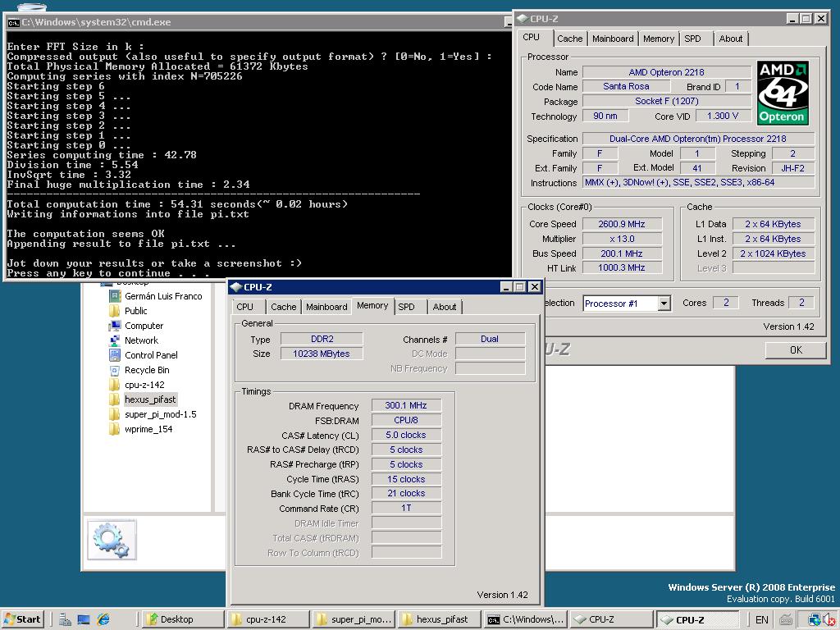This screenshot has width=840, height=630.
Task: Select the Computer icon in the tree
Action: click(x=115, y=326)
